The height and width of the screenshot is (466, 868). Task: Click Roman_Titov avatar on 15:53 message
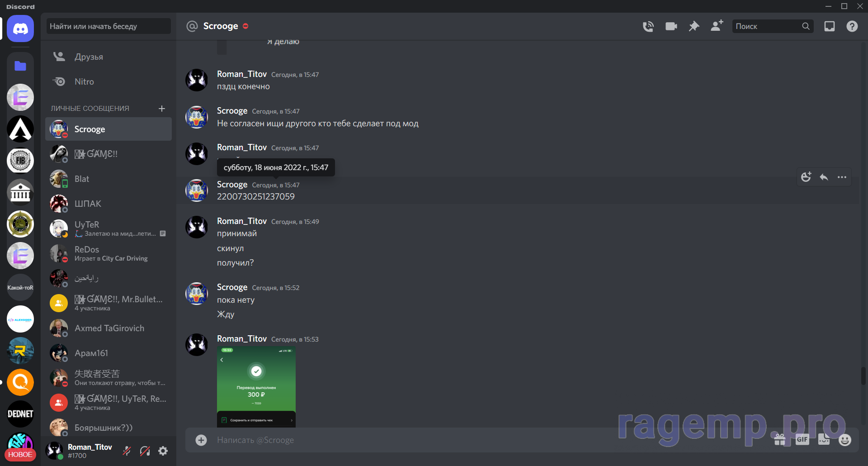tap(197, 345)
